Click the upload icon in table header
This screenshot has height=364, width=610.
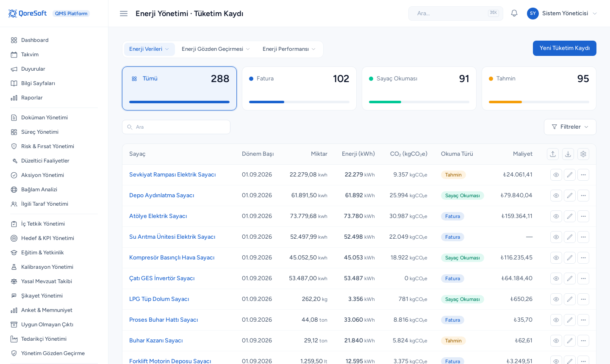click(x=553, y=154)
